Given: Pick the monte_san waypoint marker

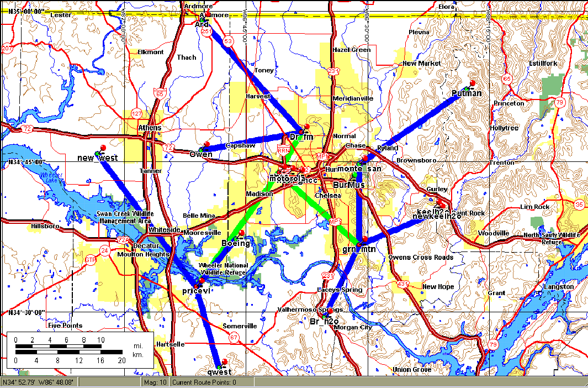Looking at the screenshot, I should click(x=363, y=161).
